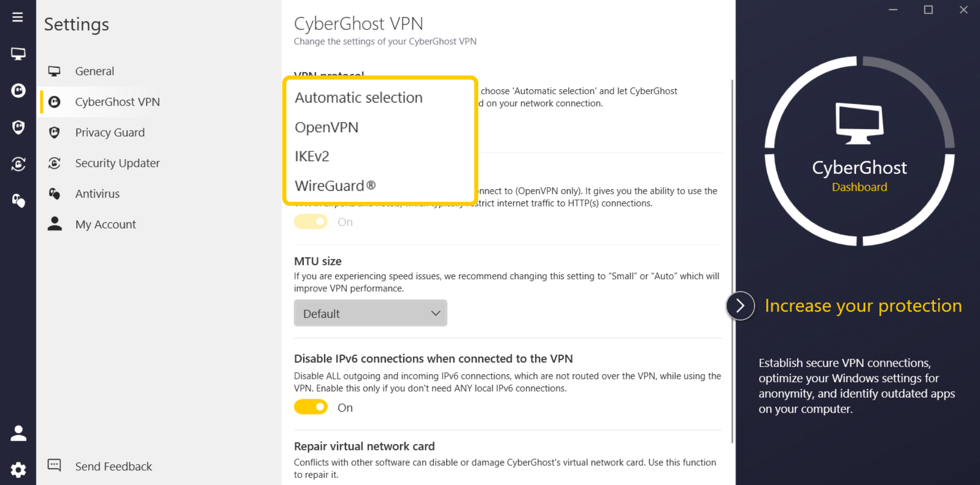This screenshot has width=980, height=485.
Task: Open the CyberGhost VPN sidebar icon
Action: point(18,90)
